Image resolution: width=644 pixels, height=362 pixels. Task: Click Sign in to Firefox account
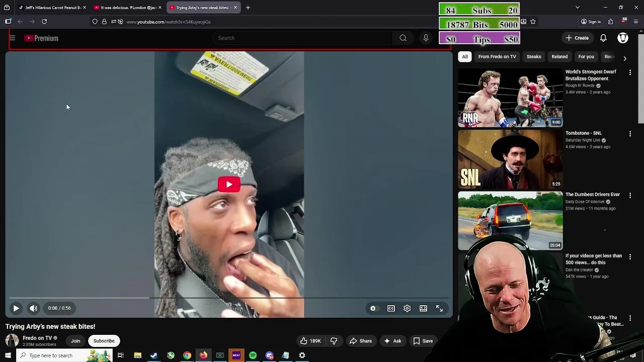[591, 22]
